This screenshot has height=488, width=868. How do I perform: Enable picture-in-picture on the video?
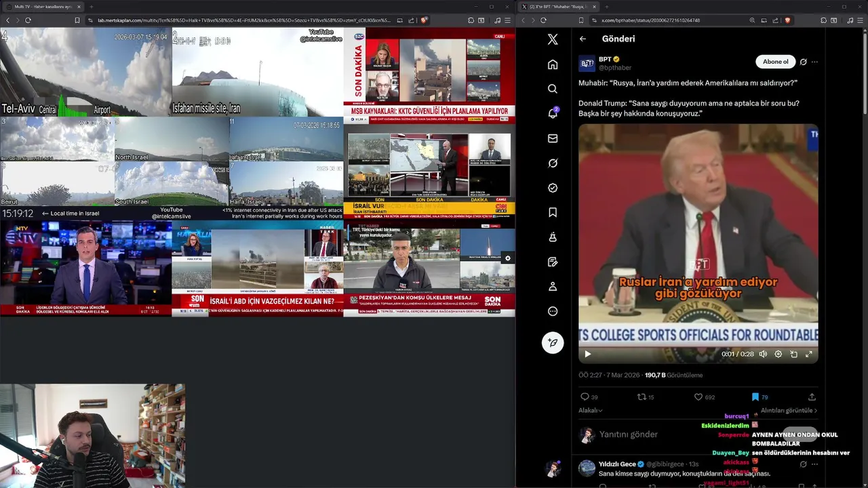click(x=793, y=354)
